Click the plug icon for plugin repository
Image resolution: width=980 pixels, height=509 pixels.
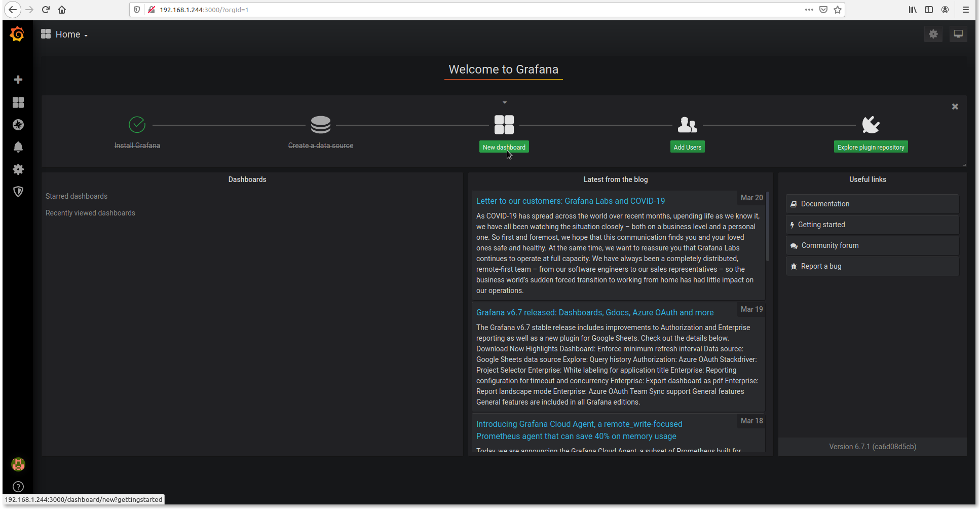871,125
